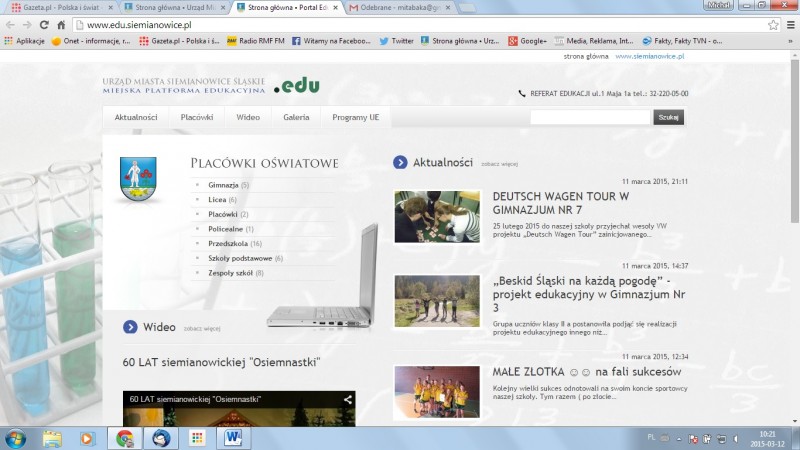Image resolution: width=800 pixels, height=450 pixels.
Task: Open File Explorer from the taskbar
Action: click(52, 438)
